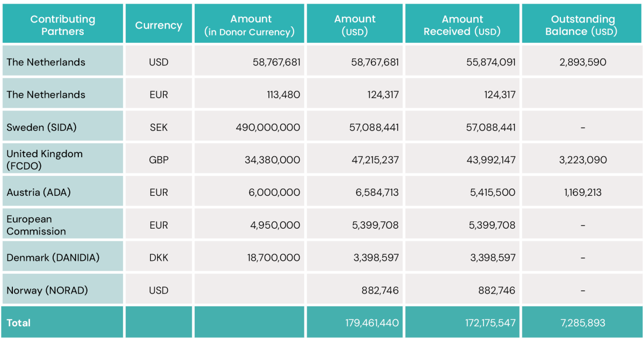Click the GBP currency cell
The width and height of the screenshot is (644, 345).
(x=159, y=160)
